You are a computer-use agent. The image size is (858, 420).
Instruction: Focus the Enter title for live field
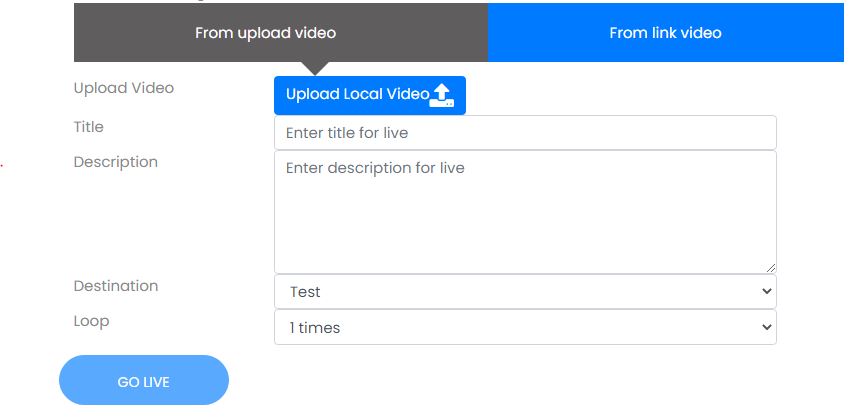525,132
